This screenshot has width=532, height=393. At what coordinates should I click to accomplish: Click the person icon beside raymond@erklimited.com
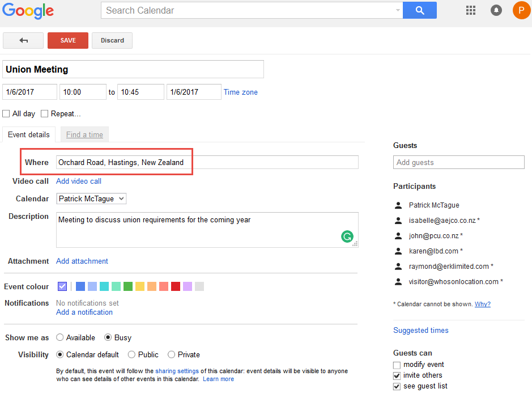click(x=398, y=267)
